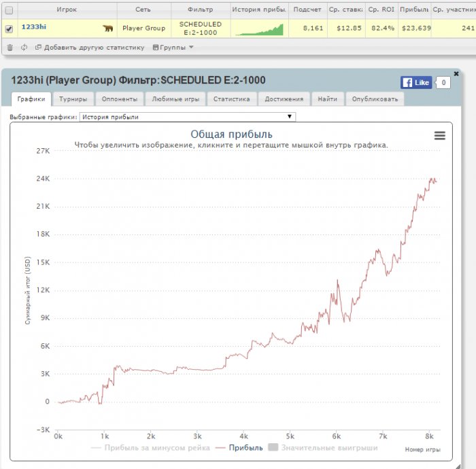The image size is (476, 469).
Task: Click the trash delete icon
Action: click(10, 48)
